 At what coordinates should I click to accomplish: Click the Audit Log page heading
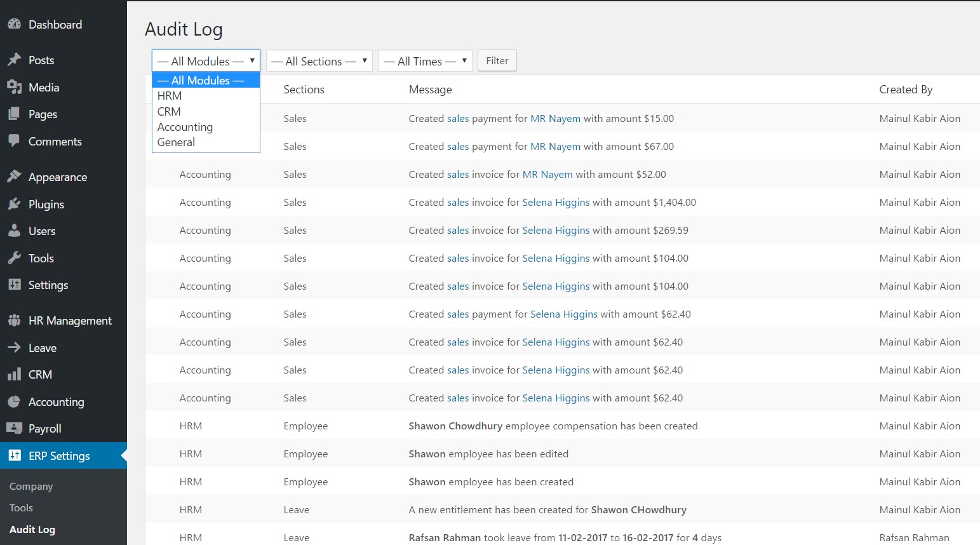(x=184, y=29)
